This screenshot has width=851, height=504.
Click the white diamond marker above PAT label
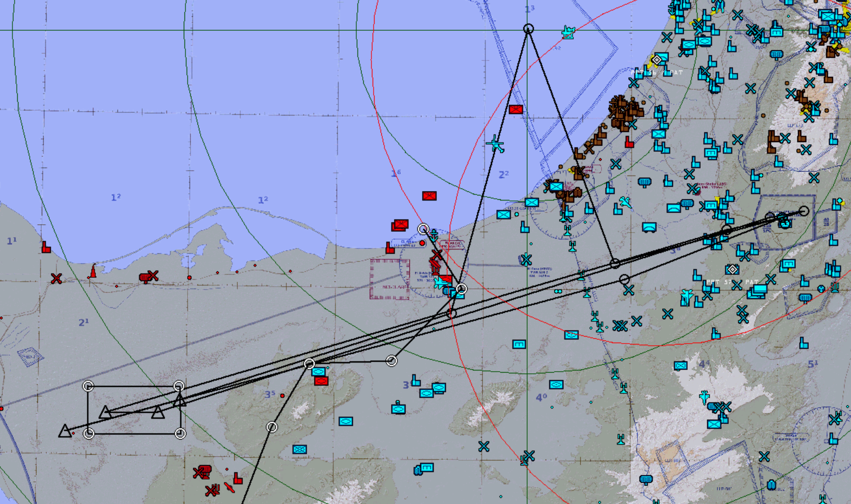[657, 60]
